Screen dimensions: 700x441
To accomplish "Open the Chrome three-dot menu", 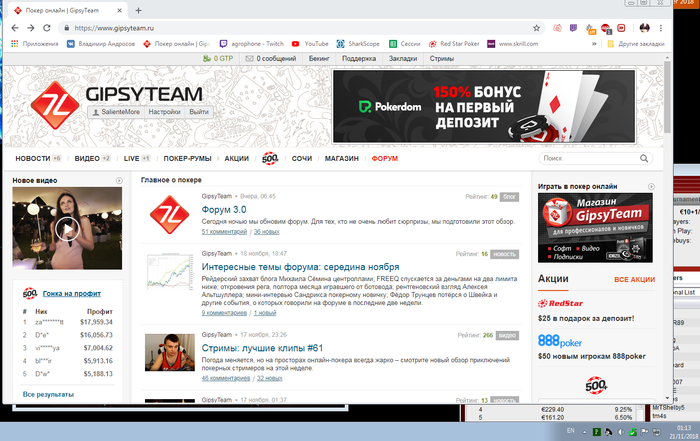I will 661,28.
